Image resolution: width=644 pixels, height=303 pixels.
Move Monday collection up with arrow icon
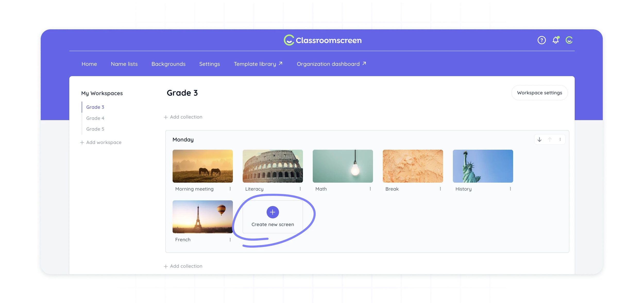[550, 139]
